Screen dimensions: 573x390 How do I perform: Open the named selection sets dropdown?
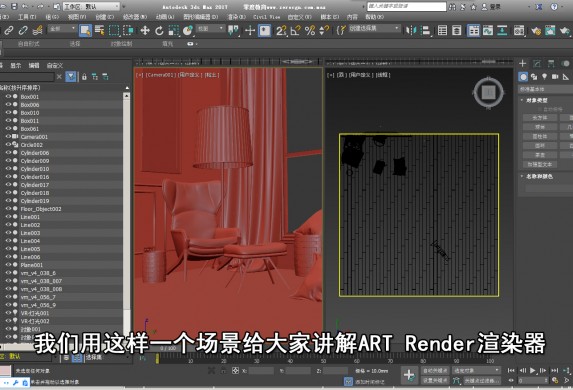(x=374, y=29)
